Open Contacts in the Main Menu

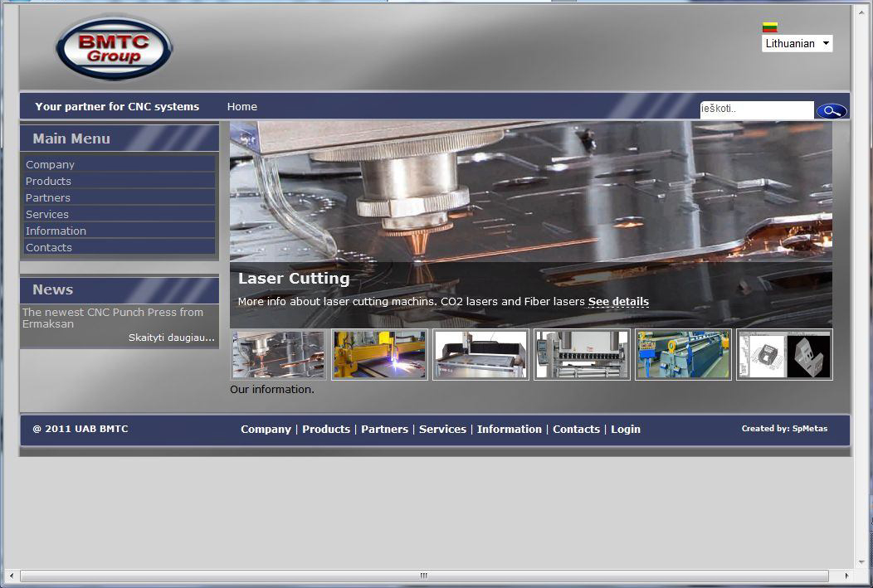(119, 247)
